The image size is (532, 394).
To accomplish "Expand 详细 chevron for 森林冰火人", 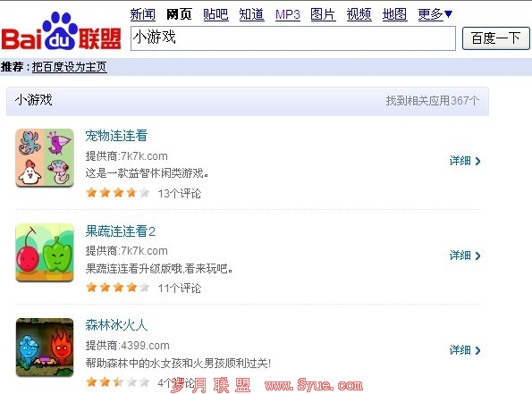I will pyautogui.click(x=465, y=350).
